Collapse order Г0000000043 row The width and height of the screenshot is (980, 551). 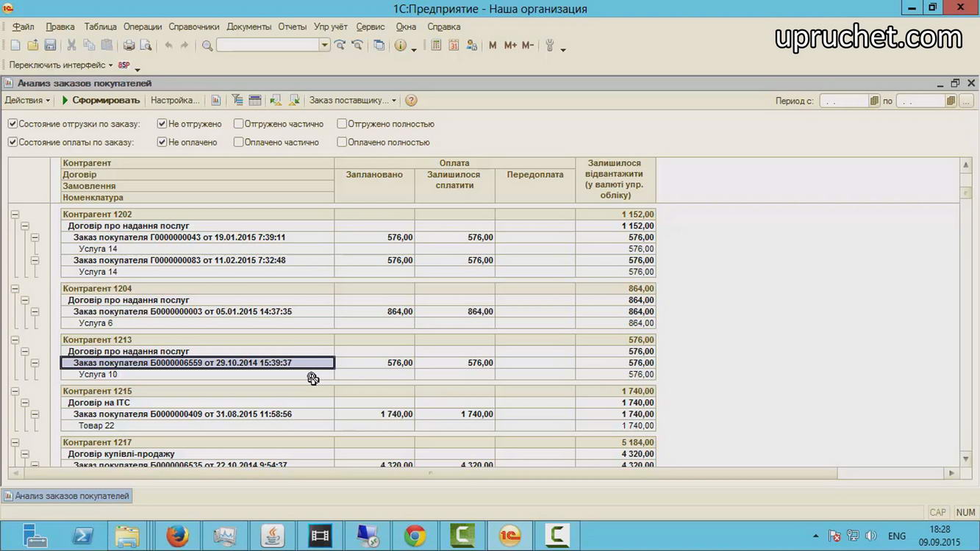point(35,237)
